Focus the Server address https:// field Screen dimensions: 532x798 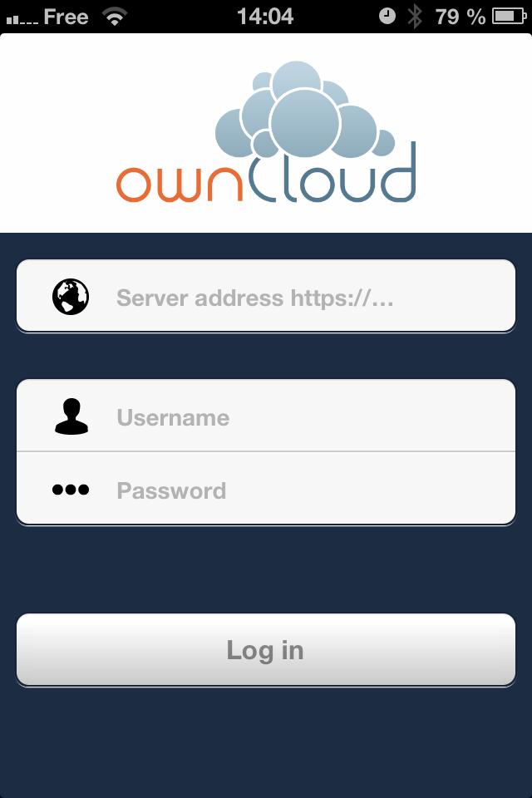click(x=266, y=296)
